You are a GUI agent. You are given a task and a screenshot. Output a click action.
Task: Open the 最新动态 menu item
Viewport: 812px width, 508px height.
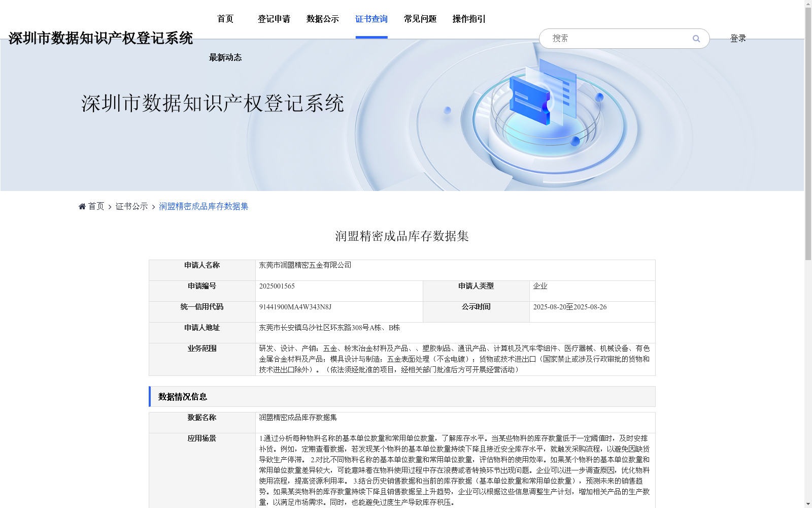point(225,57)
